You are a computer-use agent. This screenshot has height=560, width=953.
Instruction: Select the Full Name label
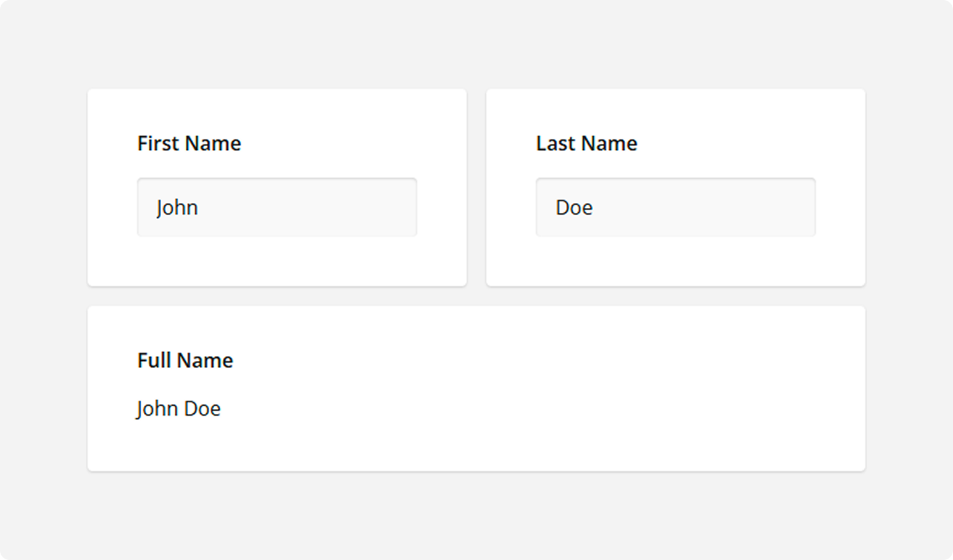[185, 360]
